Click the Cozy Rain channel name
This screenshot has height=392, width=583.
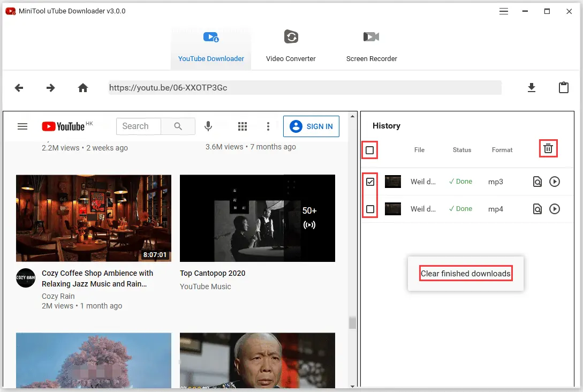58,297
